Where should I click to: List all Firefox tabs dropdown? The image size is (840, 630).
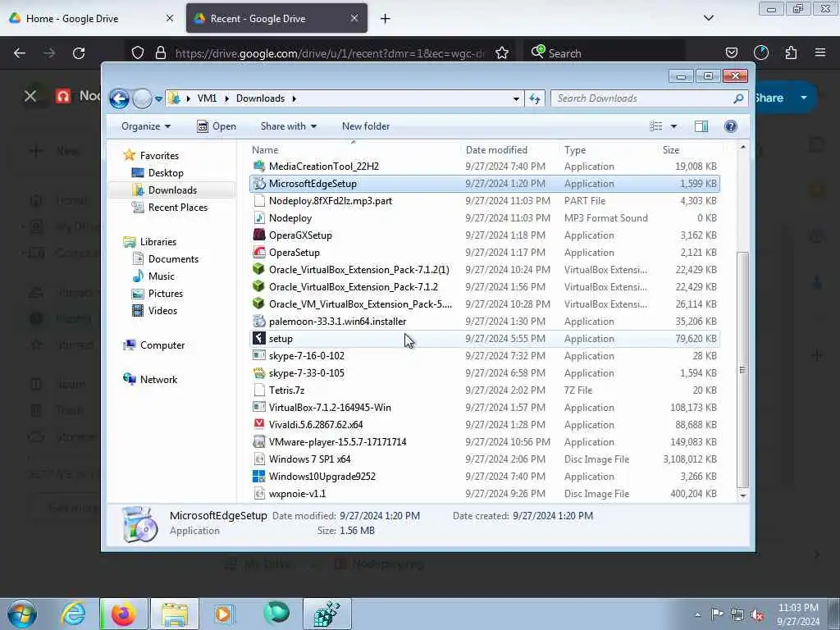click(708, 18)
